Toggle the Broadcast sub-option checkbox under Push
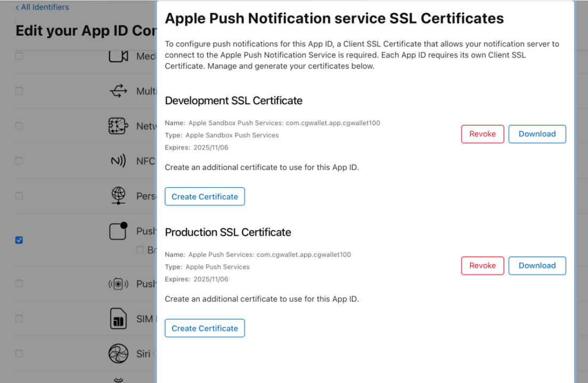 pos(140,249)
